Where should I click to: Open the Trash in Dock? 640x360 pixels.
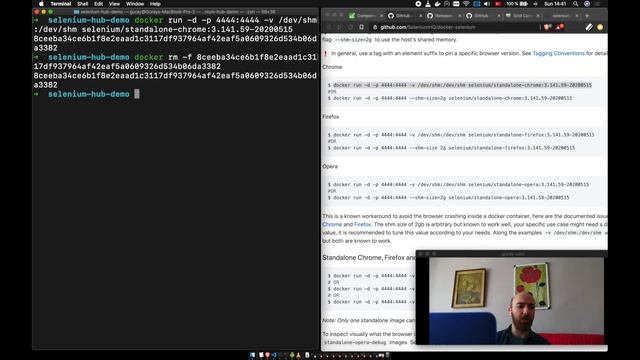388,355
